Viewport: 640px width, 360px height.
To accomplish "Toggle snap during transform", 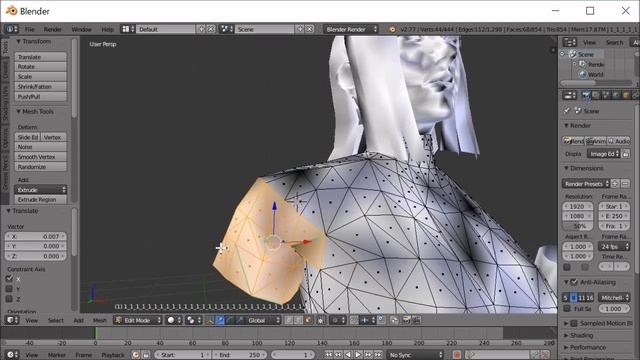I will pyautogui.click(x=354, y=320).
